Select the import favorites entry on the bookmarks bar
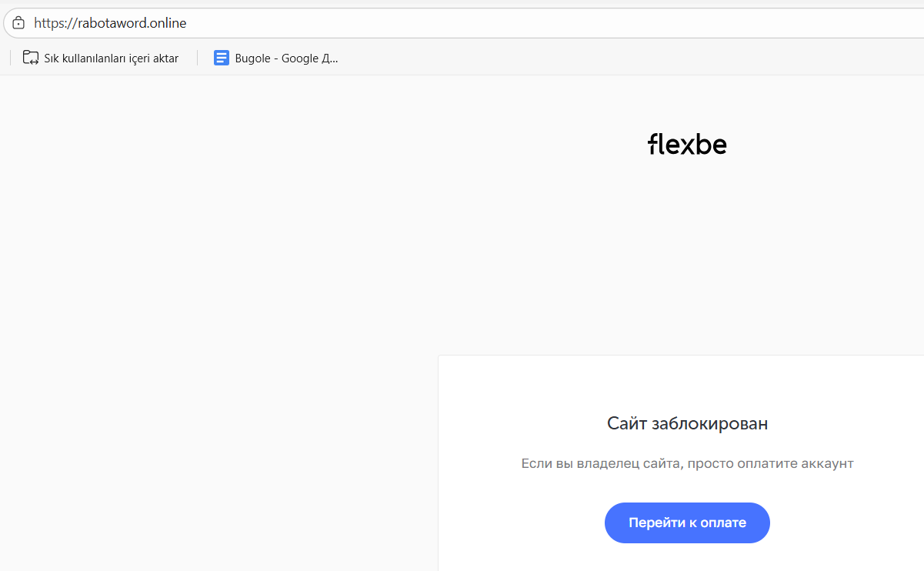The width and height of the screenshot is (924, 571). click(x=100, y=57)
